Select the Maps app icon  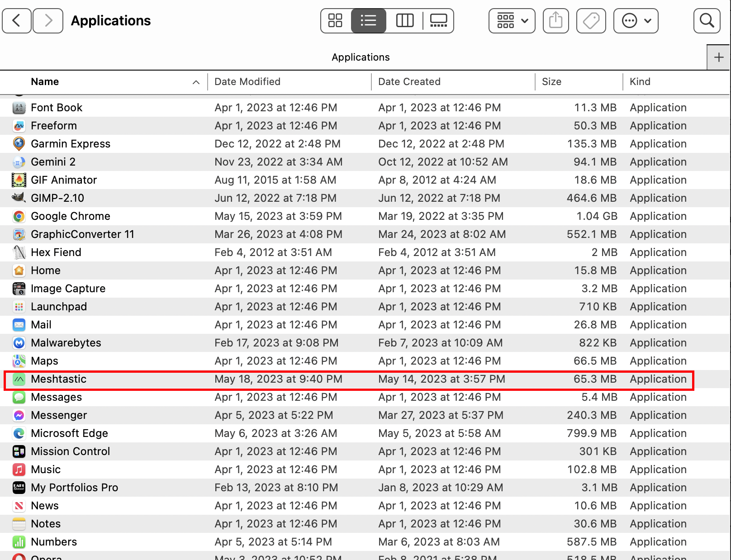(x=19, y=361)
